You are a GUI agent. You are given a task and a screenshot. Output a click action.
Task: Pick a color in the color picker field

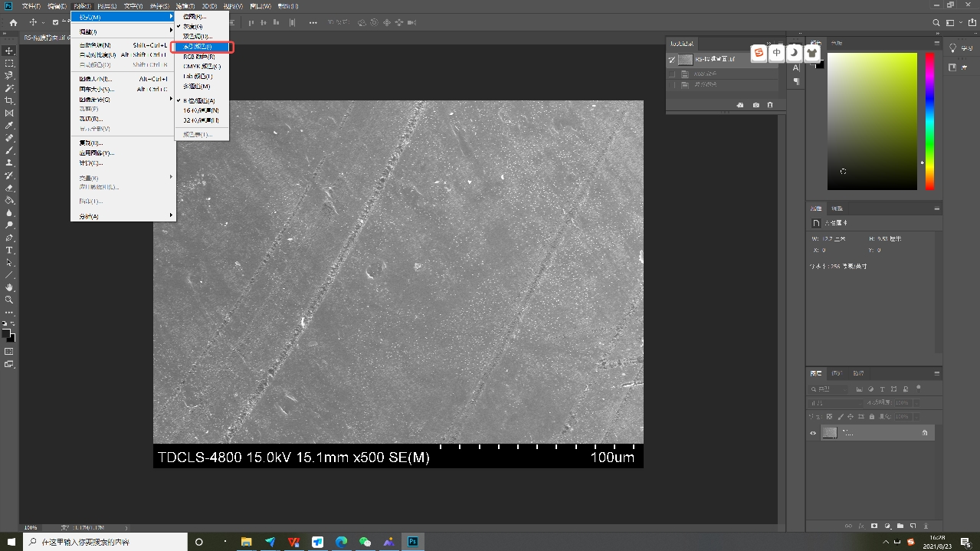[x=872, y=121]
